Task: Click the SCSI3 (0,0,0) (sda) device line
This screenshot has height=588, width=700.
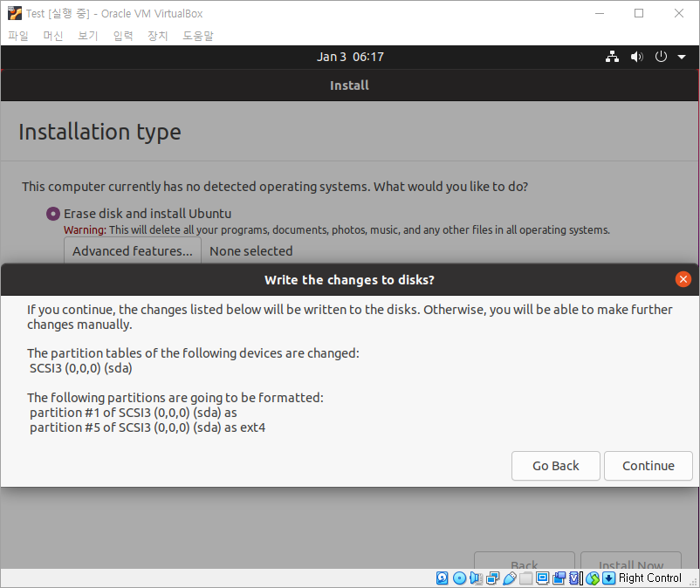Action: tap(81, 368)
